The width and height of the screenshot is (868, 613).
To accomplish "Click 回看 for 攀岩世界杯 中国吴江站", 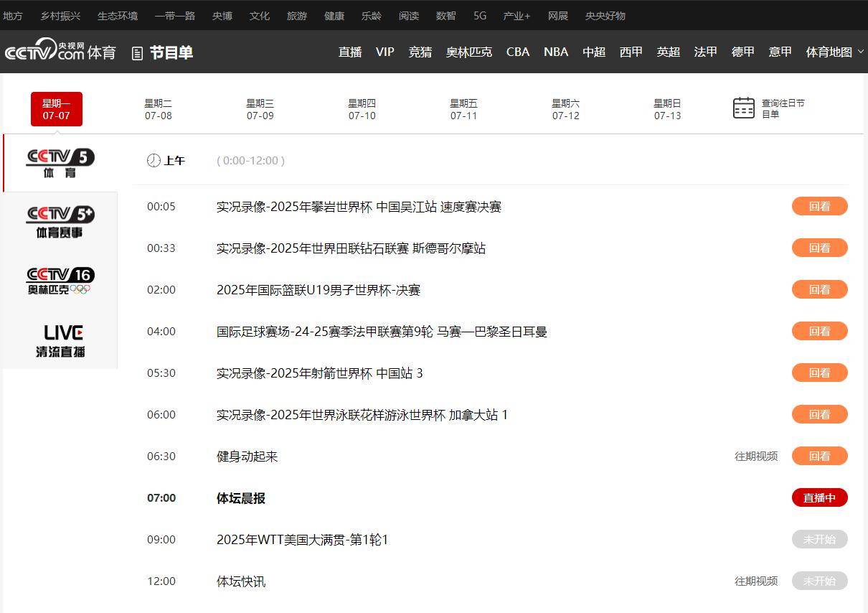I will tap(820, 206).
